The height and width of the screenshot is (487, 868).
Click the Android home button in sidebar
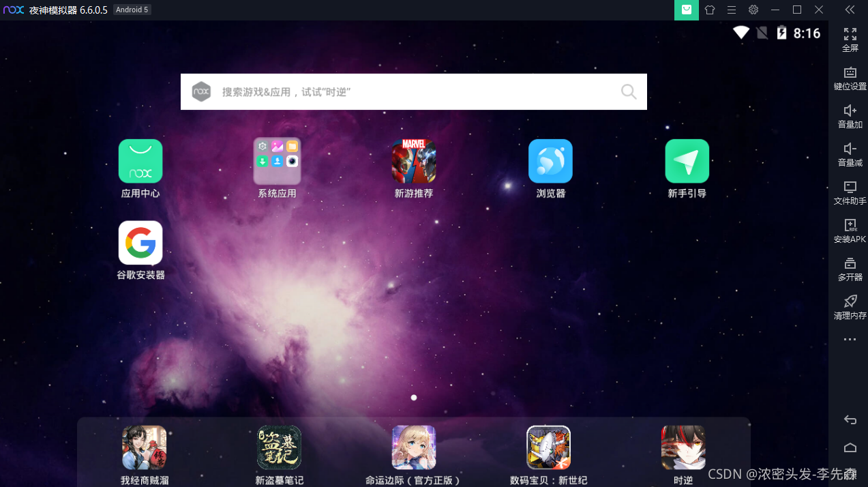(850, 447)
